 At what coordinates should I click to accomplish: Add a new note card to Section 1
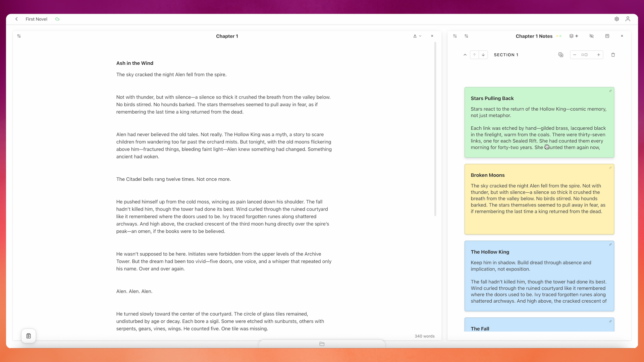[x=560, y=55]
